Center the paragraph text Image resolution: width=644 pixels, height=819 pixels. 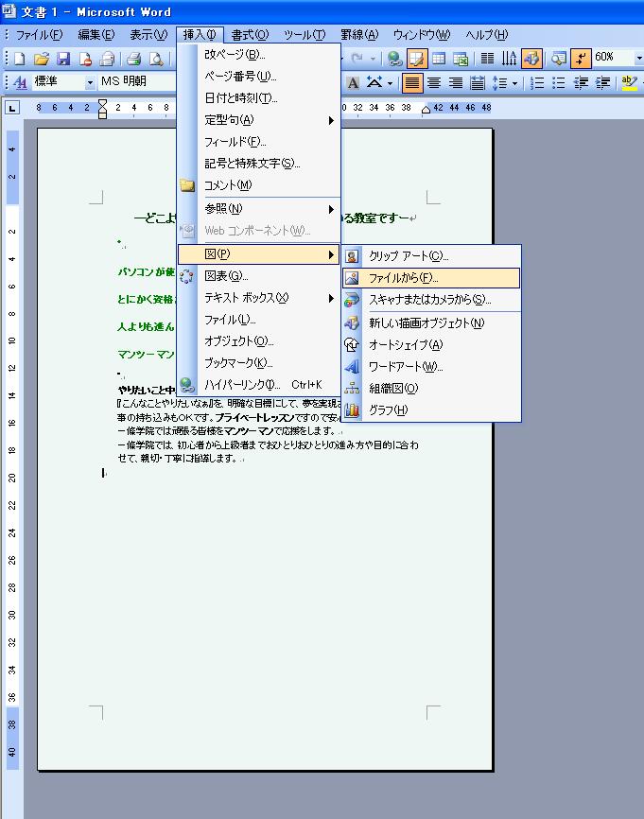click(433, 82)
